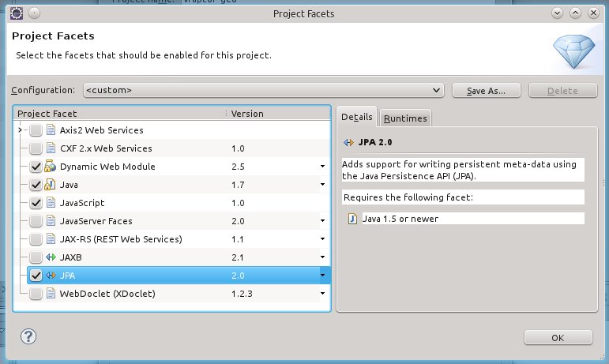Open WebDoclet version 1.2.3 dropdown

322,294
